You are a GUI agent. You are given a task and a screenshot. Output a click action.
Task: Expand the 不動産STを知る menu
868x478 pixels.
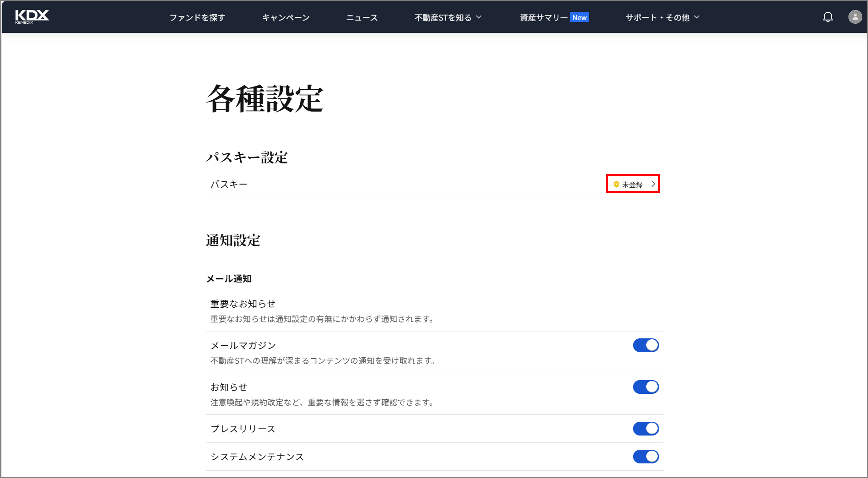point(448,18)
